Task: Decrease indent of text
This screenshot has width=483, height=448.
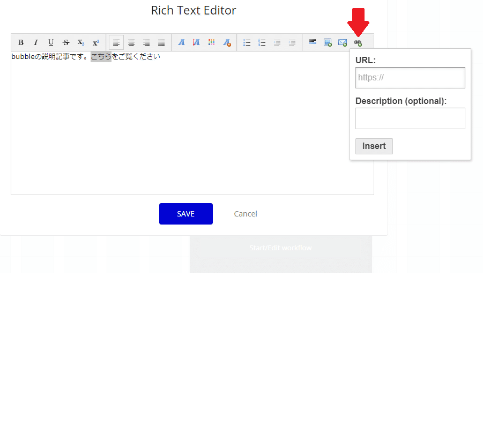Action: pyautogui.click(x=292, y=42)
